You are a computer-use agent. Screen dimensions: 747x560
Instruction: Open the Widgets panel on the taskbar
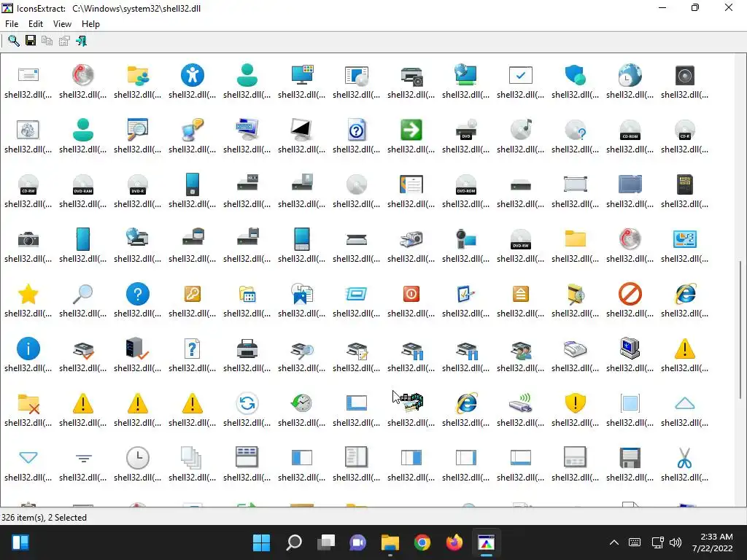tap(20, 542)
